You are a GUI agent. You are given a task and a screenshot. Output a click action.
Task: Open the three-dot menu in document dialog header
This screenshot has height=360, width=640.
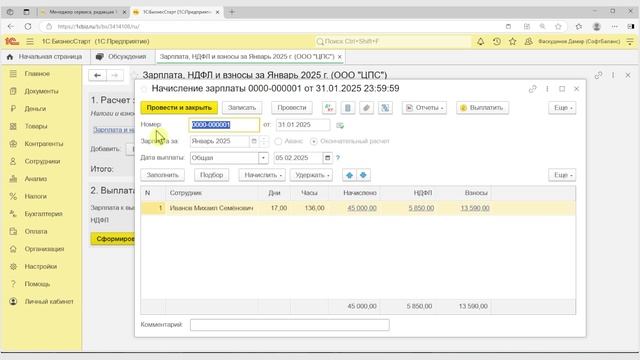[x=547, y=89]
